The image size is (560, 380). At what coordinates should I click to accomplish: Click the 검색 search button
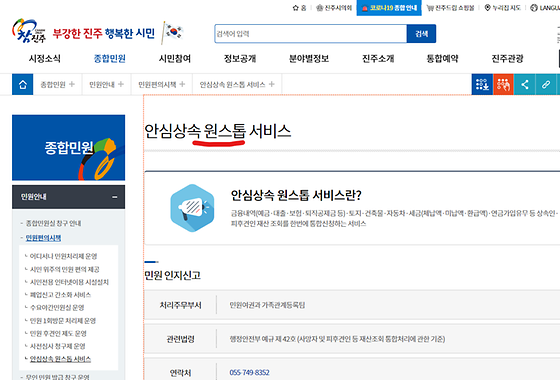tap(421, 34)
